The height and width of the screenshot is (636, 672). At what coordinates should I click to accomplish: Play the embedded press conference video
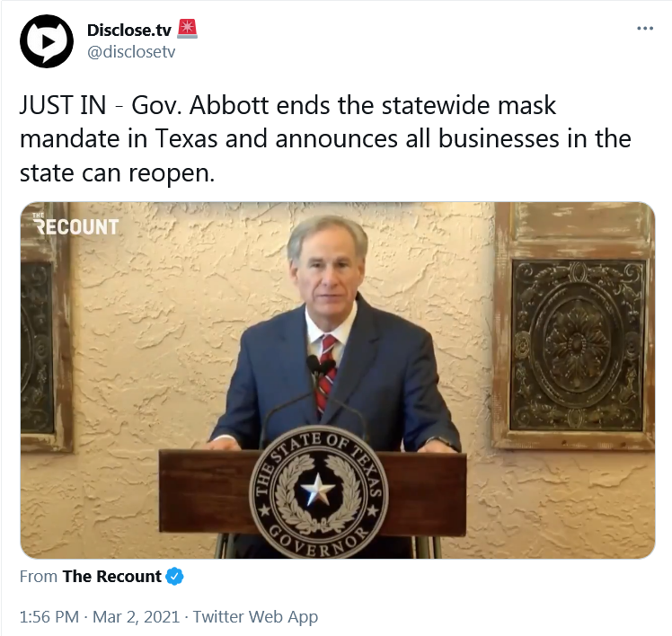[338, 380]
